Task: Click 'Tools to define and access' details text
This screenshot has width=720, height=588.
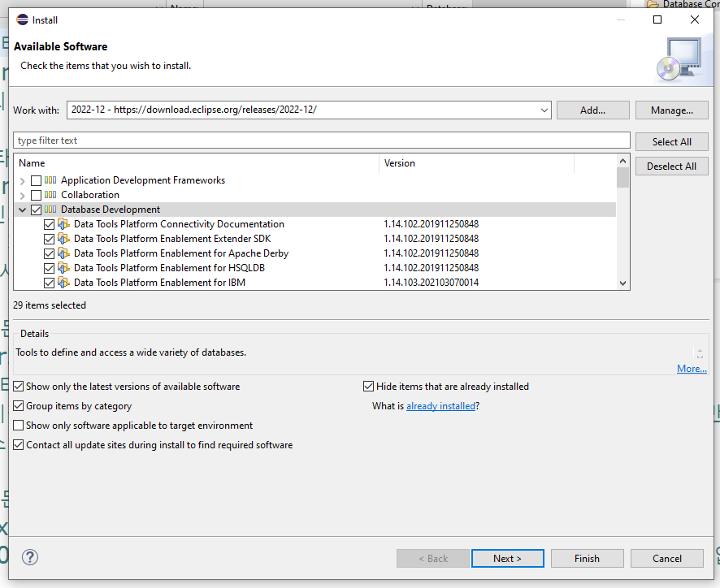Action: [x=131, y=352]
